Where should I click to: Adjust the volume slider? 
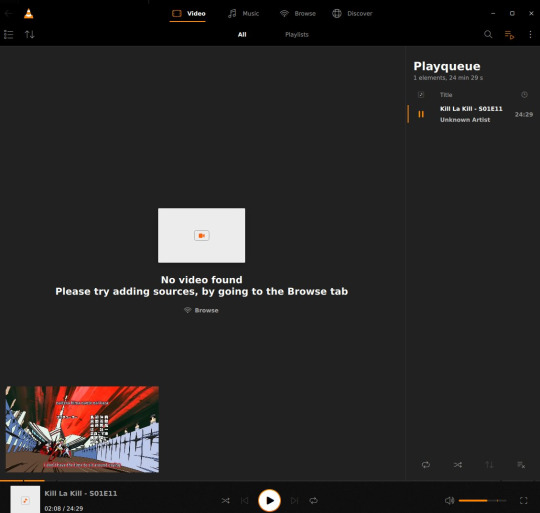(x=482, y=501)
